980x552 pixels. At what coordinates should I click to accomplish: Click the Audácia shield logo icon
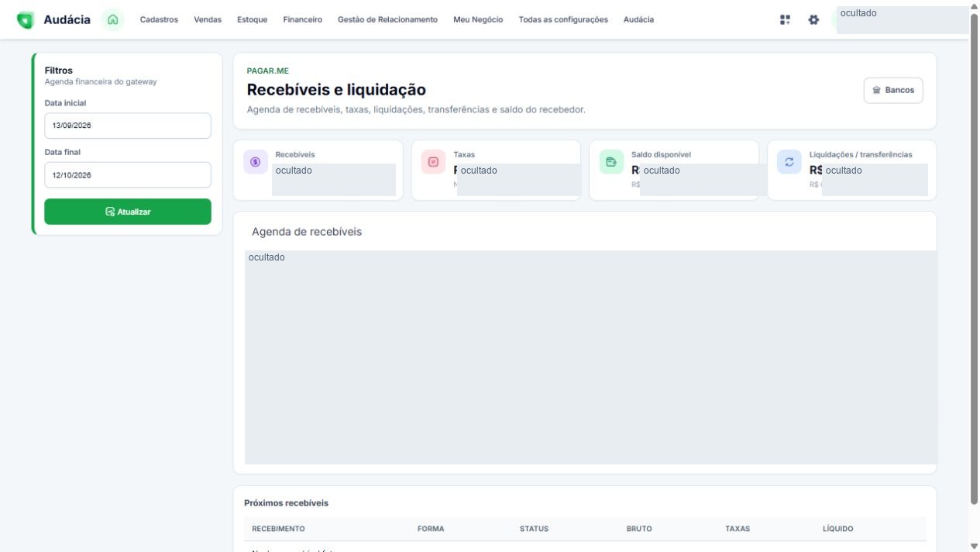(x=26, y=20)
